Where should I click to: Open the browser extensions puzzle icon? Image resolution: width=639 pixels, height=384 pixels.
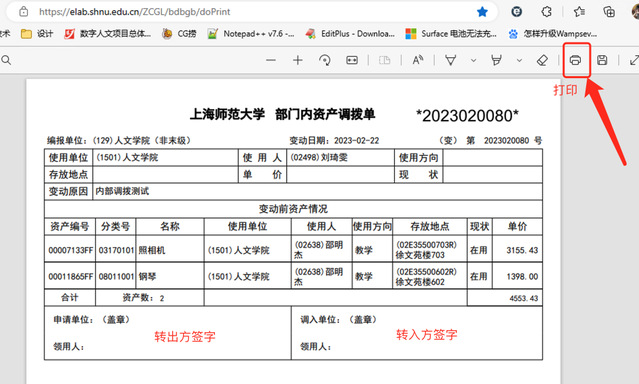[546, 12]
